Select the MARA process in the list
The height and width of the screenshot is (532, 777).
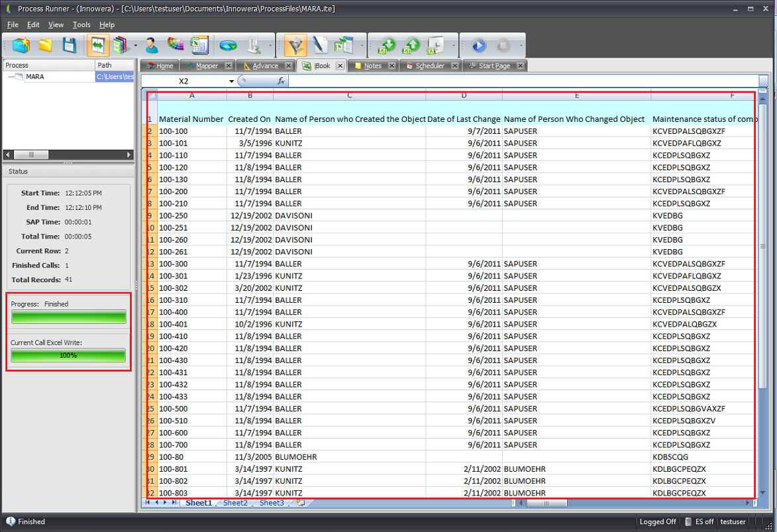(x=35, y=77)
